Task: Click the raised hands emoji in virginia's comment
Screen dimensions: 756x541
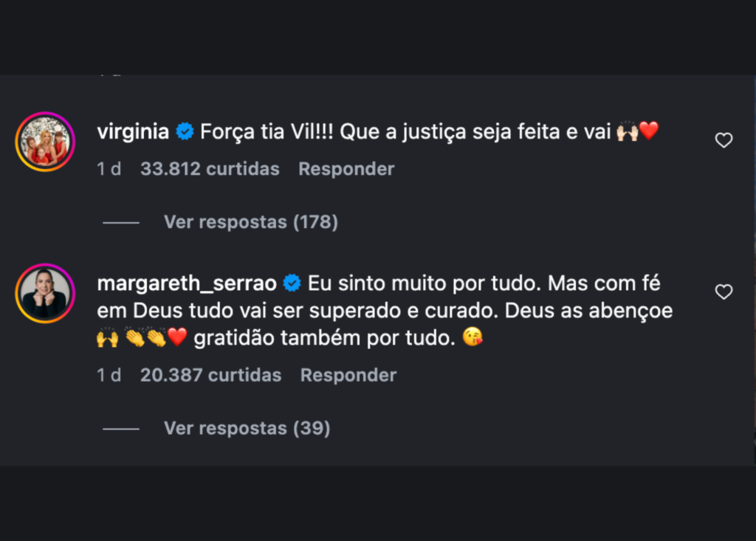Action: coord(626,132)
